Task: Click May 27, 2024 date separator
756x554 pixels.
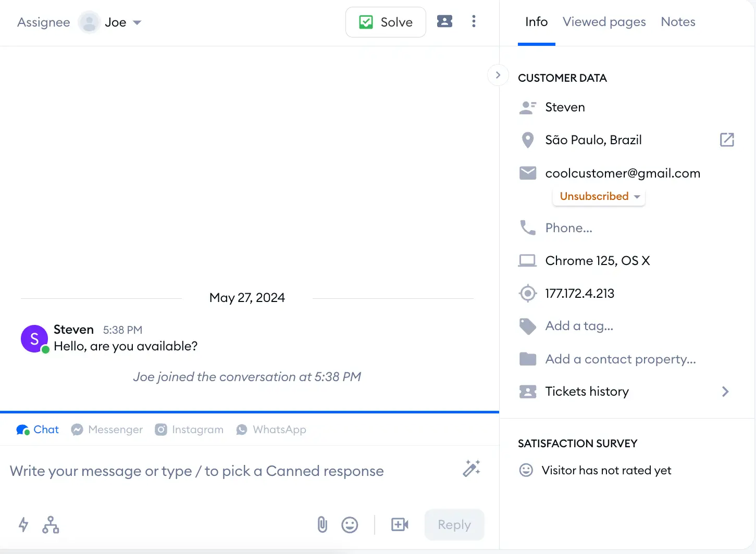Action: (x=247, y=298)
